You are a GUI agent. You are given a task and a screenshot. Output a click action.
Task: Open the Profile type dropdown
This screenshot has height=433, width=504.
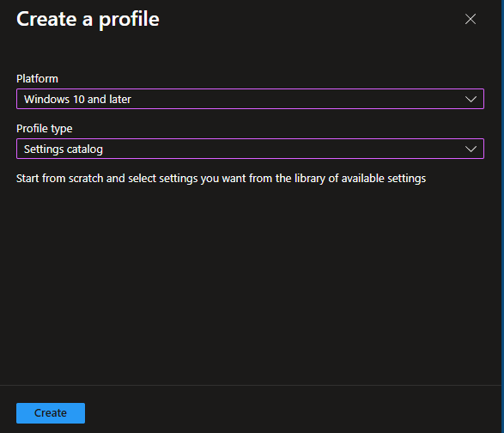pos(250,149)
